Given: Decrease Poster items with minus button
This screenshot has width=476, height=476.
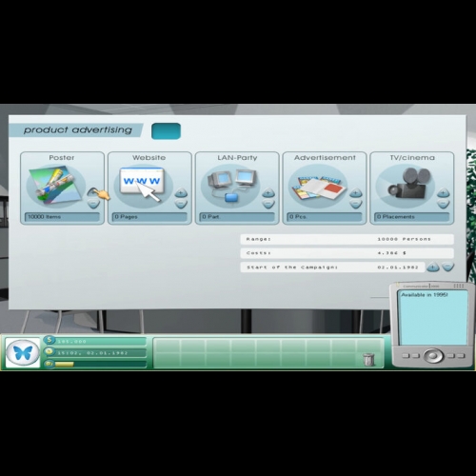Looking at the screenshot, I should [93, 204].
